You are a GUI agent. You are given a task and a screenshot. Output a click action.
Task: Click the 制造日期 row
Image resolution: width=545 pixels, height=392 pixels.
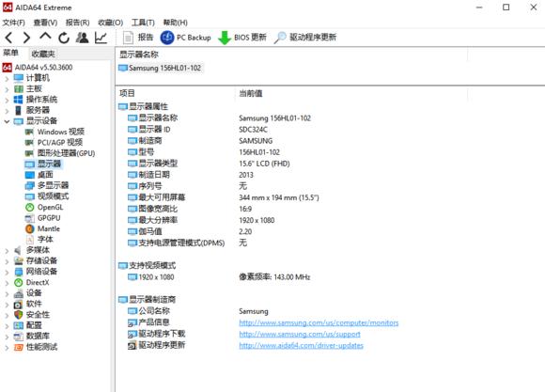pos(148,175)
